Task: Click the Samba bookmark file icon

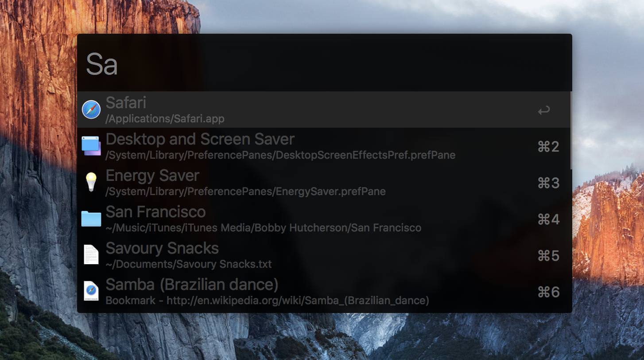Action: pos(91,291)
